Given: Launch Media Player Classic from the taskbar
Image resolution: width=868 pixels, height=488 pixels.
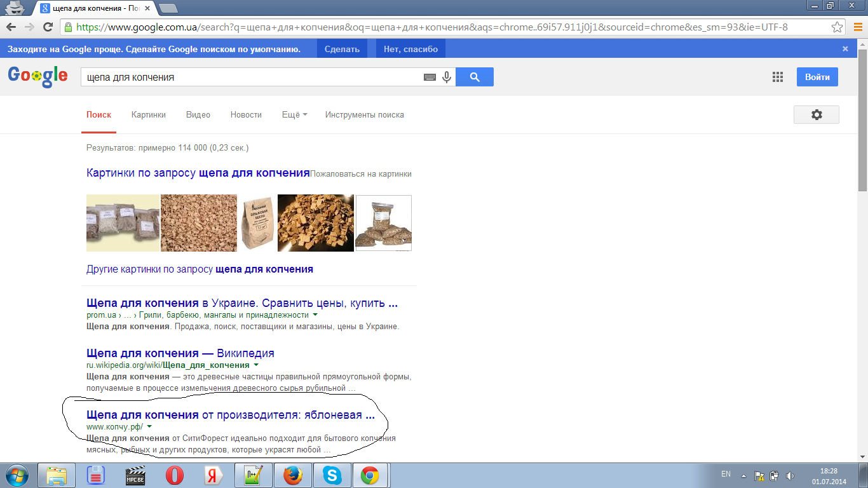Looking at the screenshot, I should point(136,475).
